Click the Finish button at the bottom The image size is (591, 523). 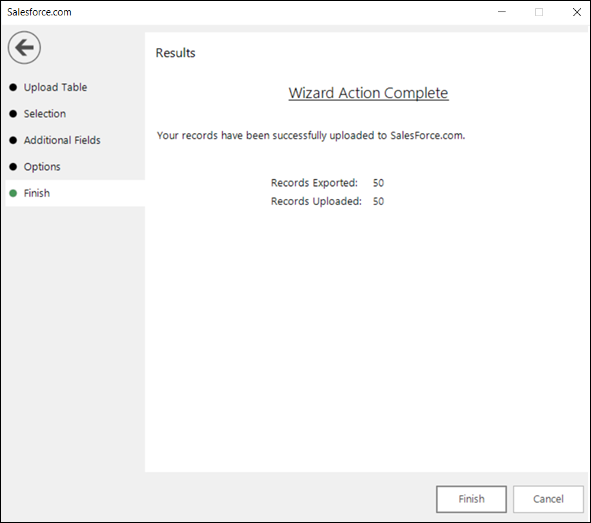pyautogui.click(x=471, y=499)
